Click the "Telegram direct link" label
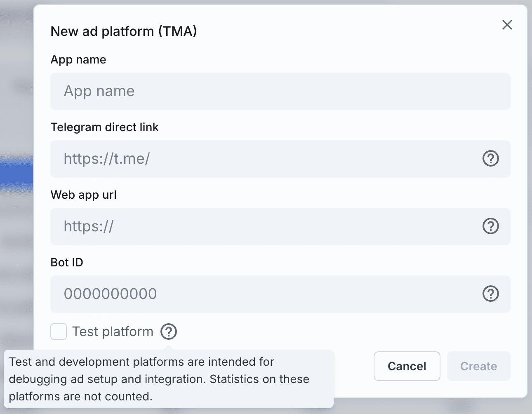The height and width of the screenshot is (414, 532). tap(104, 127)
